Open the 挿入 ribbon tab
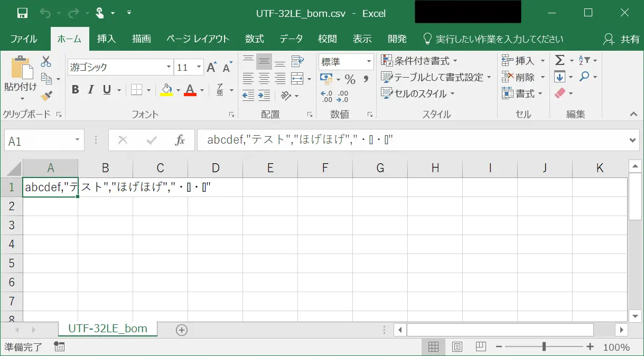Screen dimensions: 644x356 [106, 39]
